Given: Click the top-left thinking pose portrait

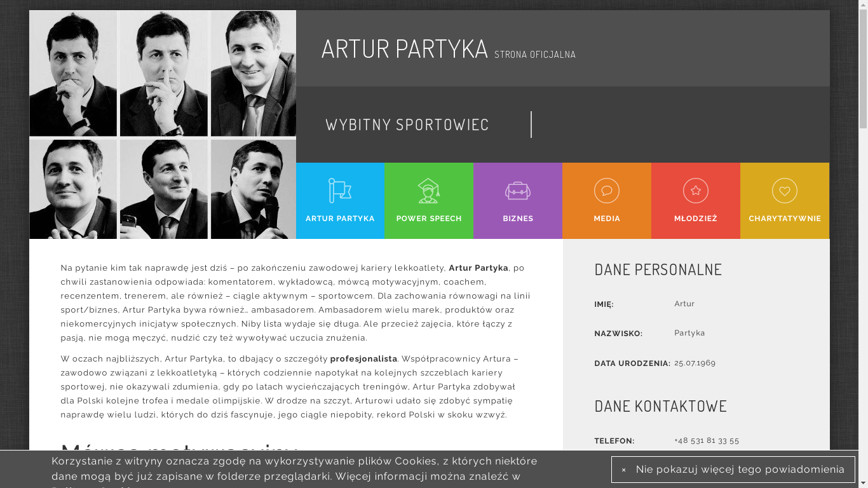Looking at the screenshot, I should (73, 74).
